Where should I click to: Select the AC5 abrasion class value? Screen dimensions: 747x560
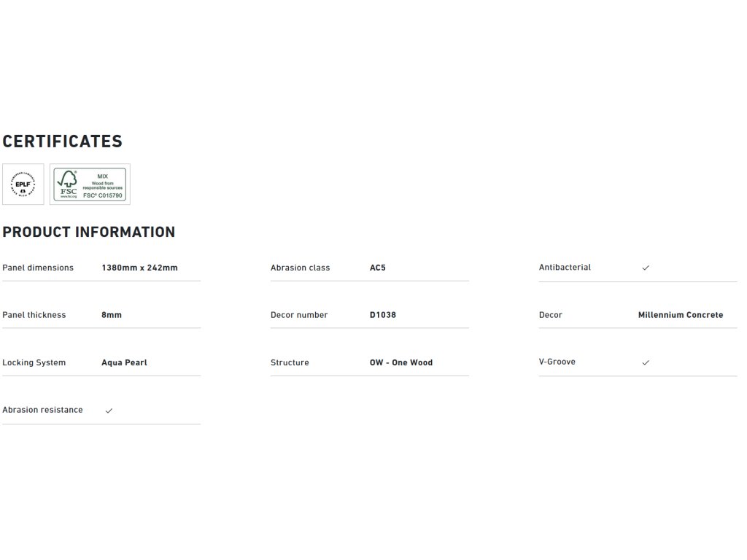378,268
